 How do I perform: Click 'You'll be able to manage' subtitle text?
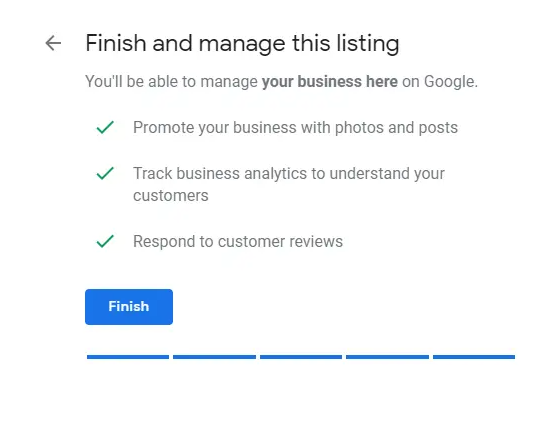[171, 82]
